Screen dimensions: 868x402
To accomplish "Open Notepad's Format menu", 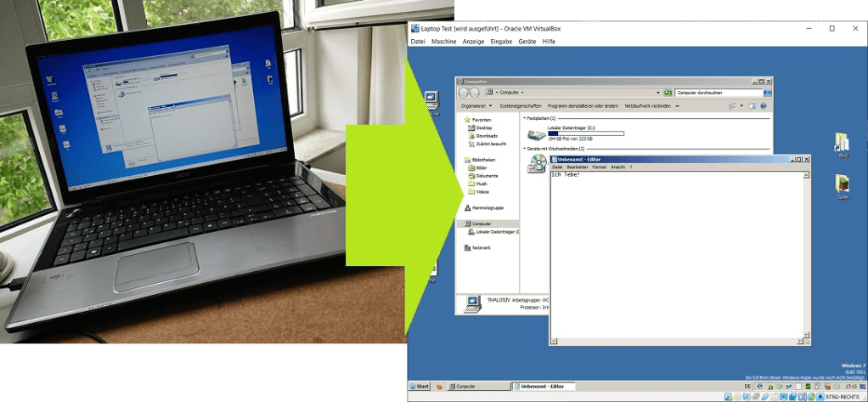I will [599, 167].
